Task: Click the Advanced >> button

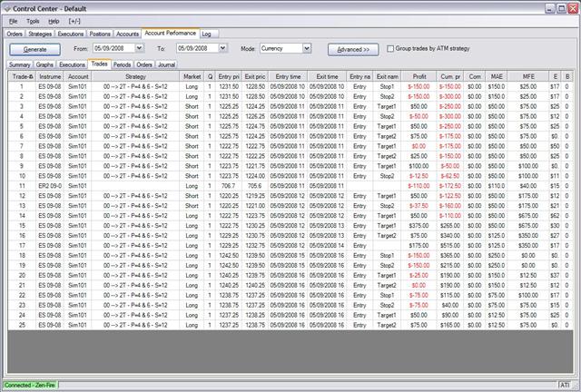Action: 353,49
